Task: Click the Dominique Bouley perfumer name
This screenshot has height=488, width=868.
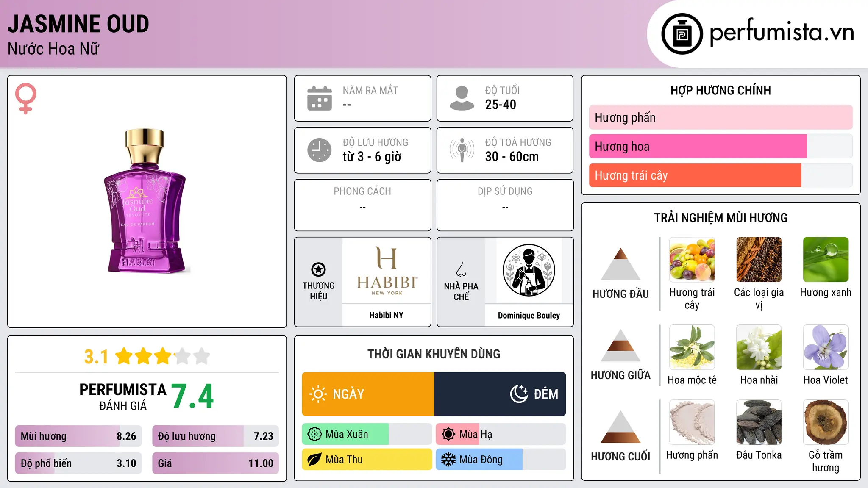Action: (x=529, y=316)
